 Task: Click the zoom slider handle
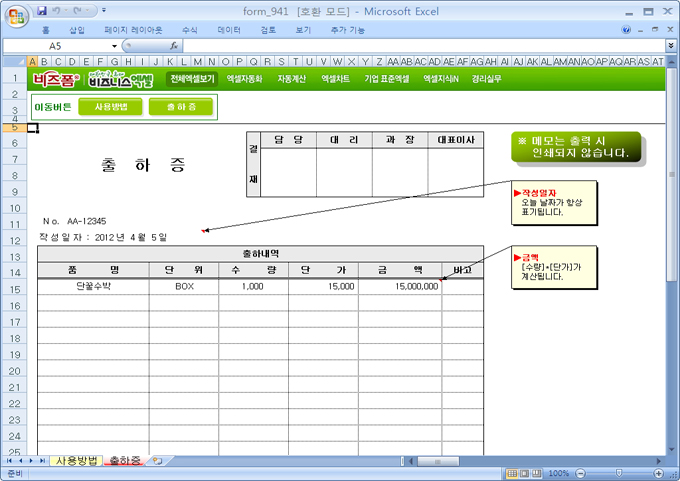click(617, 473)
